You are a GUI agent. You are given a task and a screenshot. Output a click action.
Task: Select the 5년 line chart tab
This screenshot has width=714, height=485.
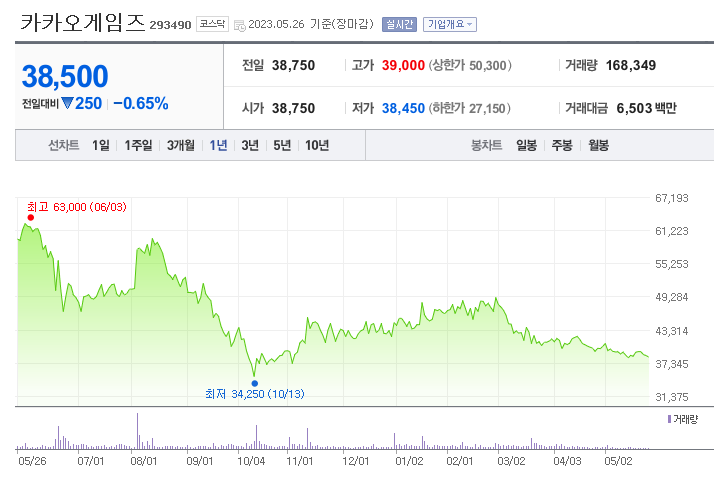pos(282,145)
